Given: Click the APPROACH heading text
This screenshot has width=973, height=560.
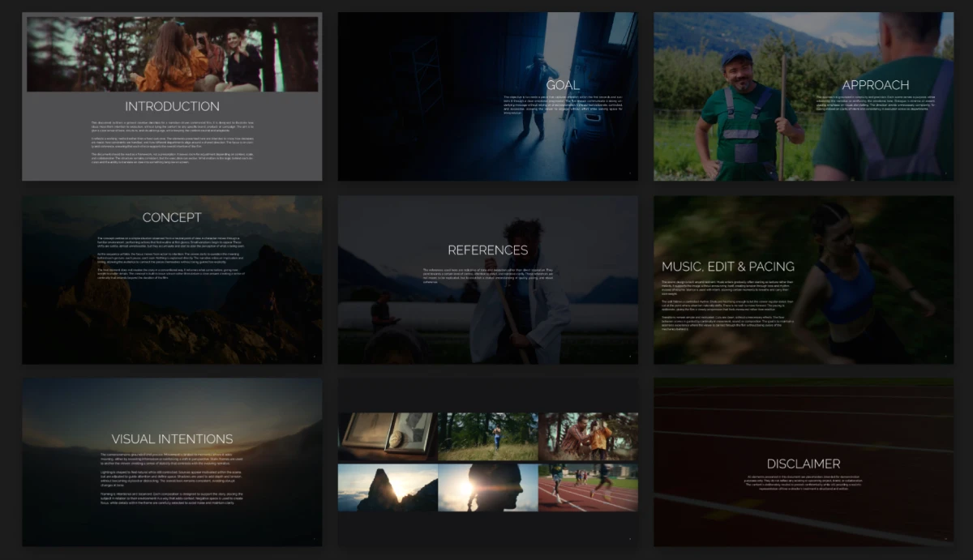Looking at the screenshot, I should (876, 85).
